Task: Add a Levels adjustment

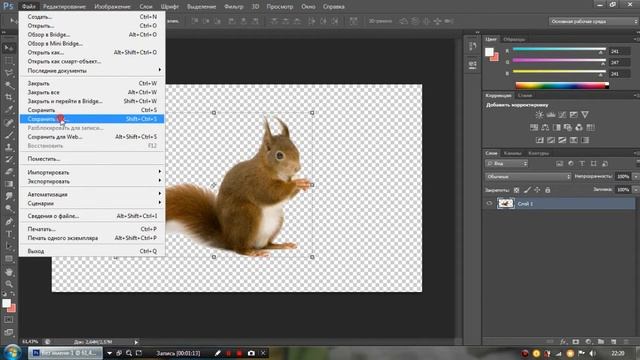Action: pyautogui.click(x=551, y=115)
